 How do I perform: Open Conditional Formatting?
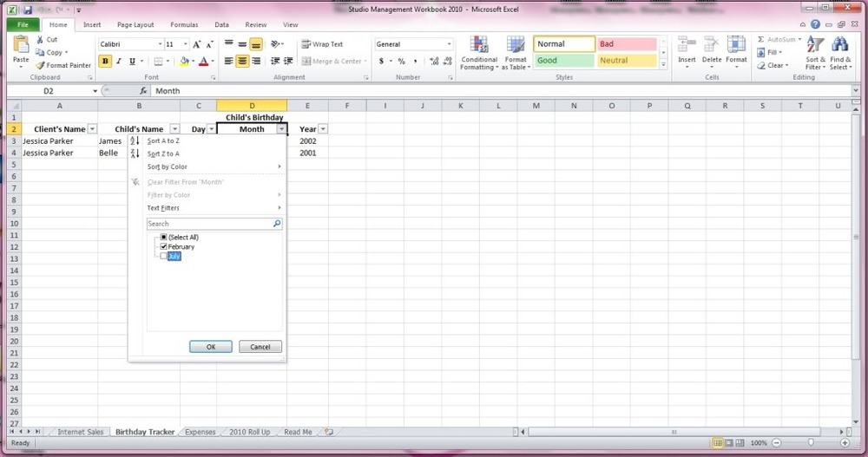point(478,52)
